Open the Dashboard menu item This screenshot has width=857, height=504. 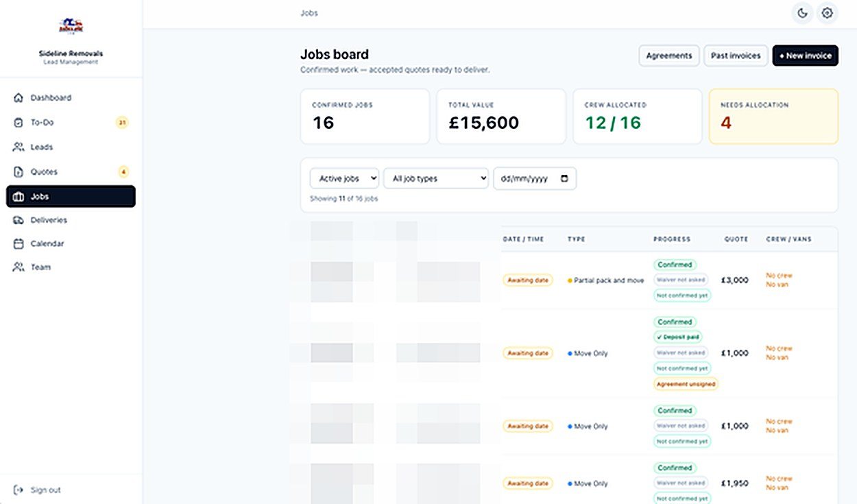pyautogui.click(x=71, y=98)
